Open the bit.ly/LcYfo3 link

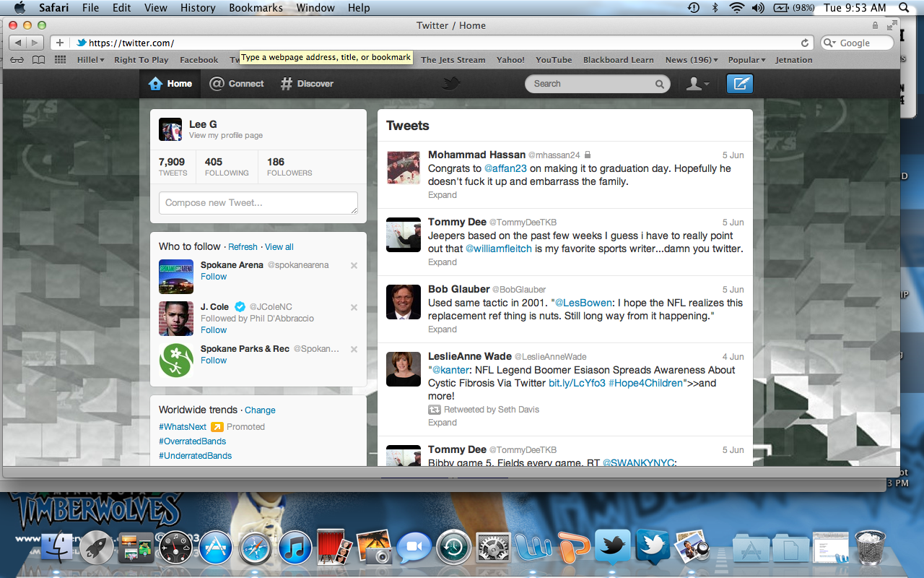click(577, 383)
